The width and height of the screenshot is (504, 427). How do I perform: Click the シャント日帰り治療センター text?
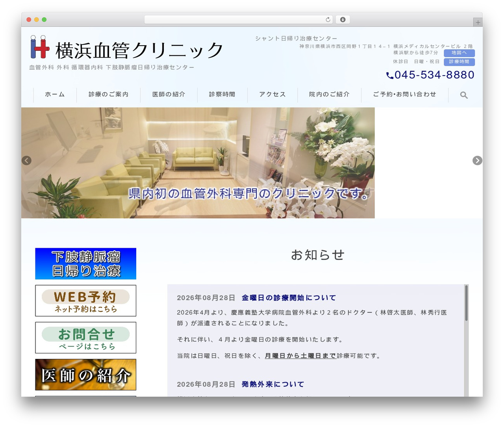(x=296, y=39)
